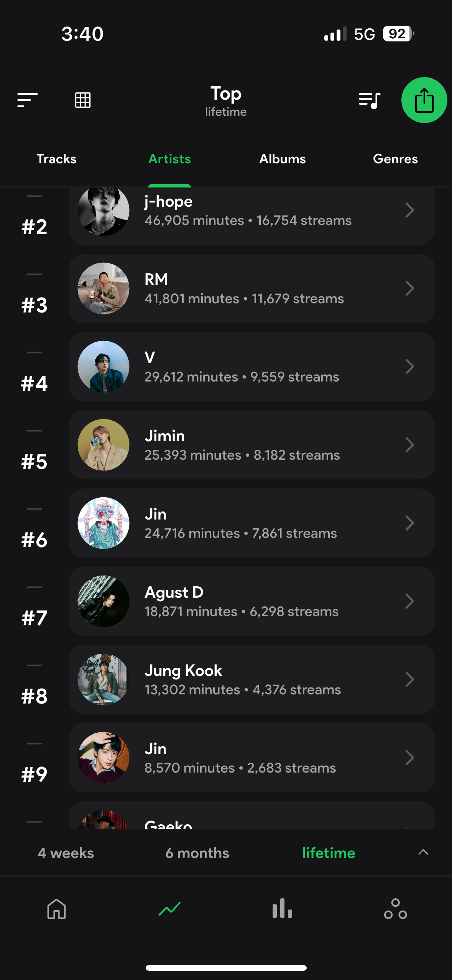Image resolution: width=452 pixels, height=980 pixels.
Task: Tap the green share button
Action: 424,100
